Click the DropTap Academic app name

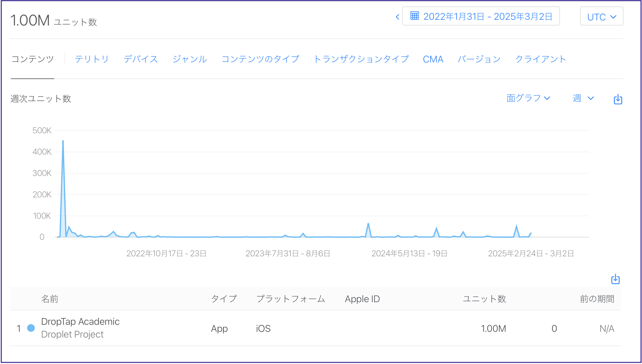[80, 322]
